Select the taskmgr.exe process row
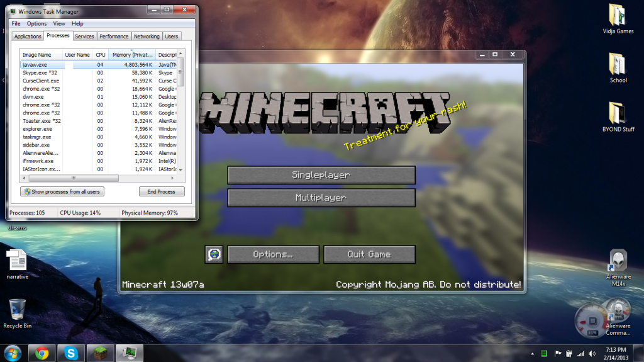Viewport: 644px width, 362px height. pos(99,137)
